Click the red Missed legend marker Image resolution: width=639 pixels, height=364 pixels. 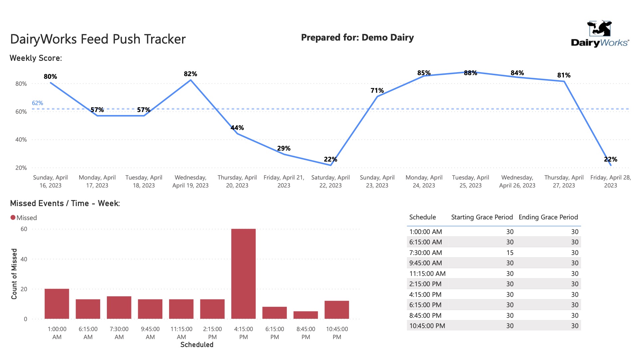(x=13, y=217)
